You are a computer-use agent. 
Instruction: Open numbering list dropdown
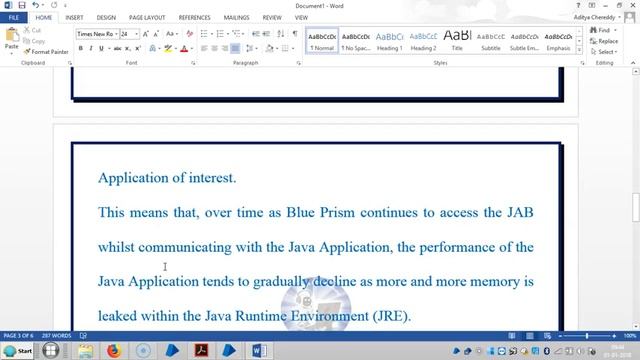pos(228,34)
